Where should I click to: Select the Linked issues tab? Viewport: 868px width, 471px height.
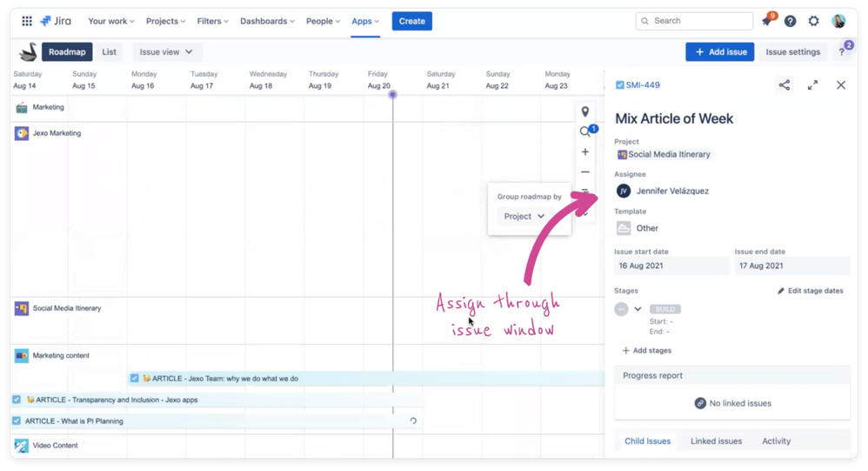coord(716,441)
